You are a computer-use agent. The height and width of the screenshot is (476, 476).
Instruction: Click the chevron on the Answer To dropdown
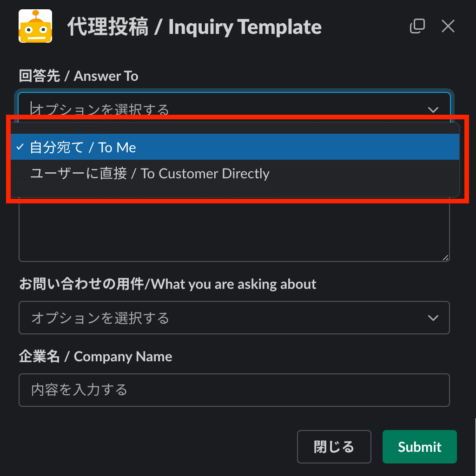tap(433, 110)
